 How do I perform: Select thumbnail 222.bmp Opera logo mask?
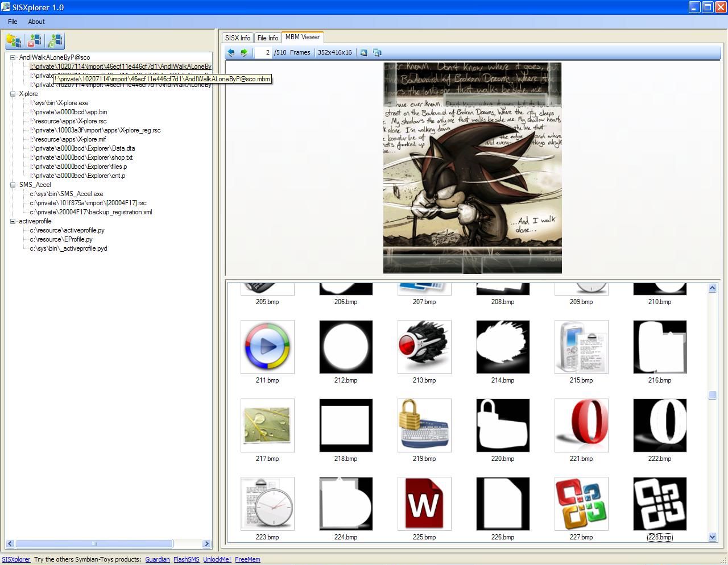[660, 425]
